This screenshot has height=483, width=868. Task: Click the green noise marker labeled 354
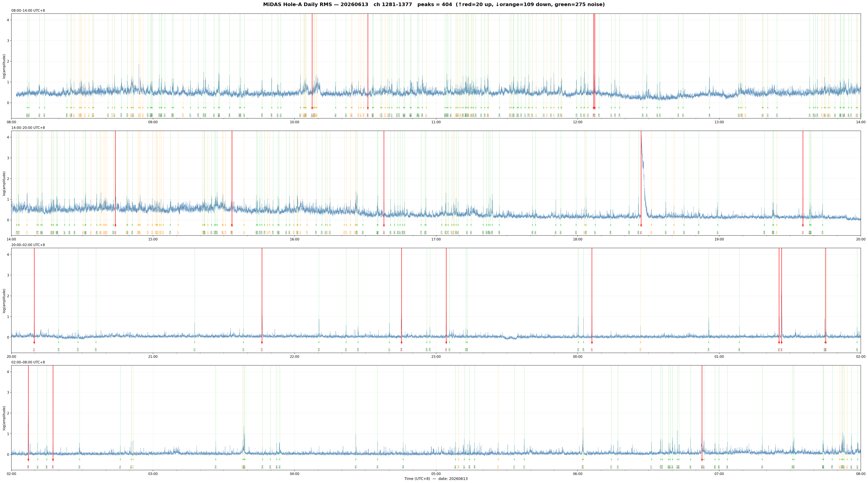point(216,459)
